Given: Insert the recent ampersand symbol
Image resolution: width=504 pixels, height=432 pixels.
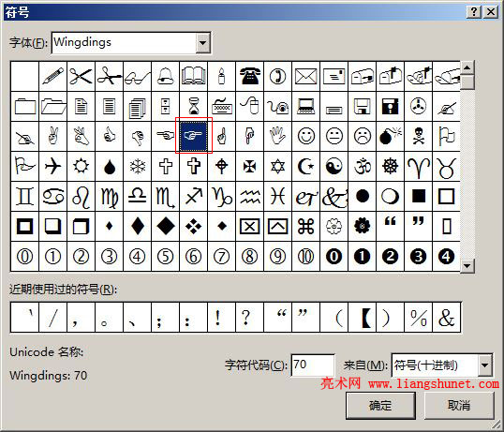Looking at the screenshot, I should pos(447,318).
